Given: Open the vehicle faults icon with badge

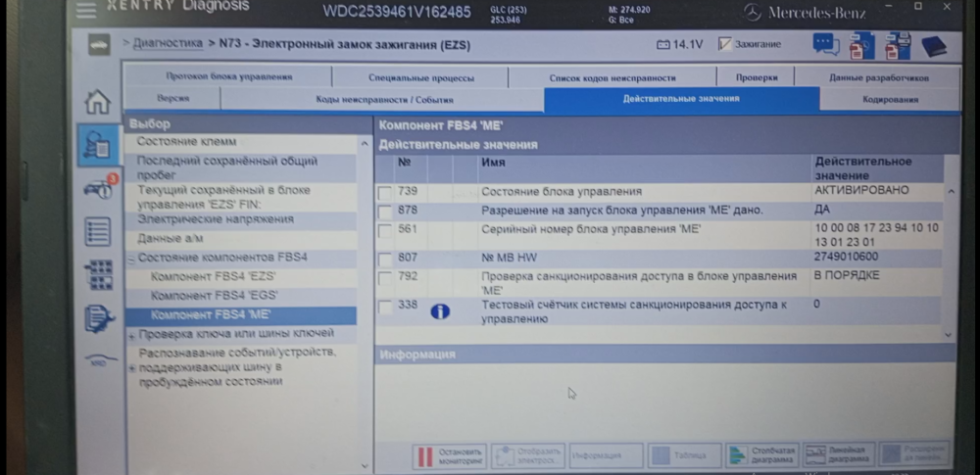Looking at the screenshot, I should pos(100,187).
